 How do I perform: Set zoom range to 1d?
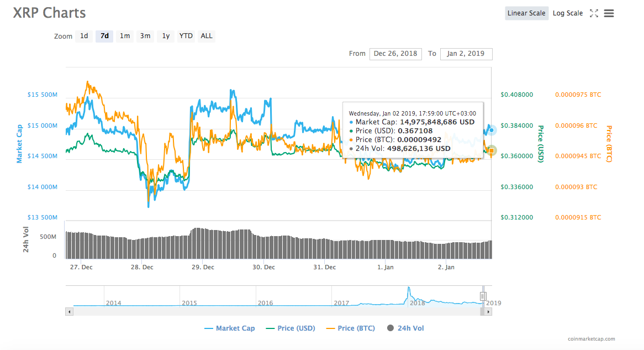[84, 36]
